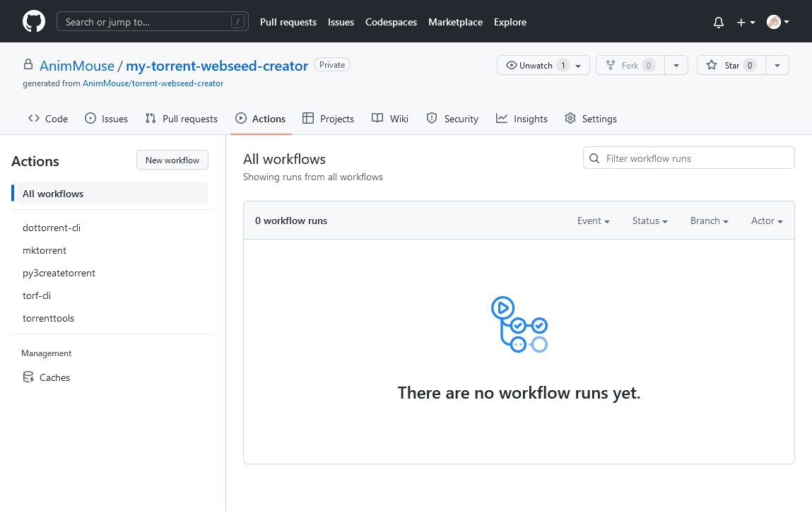
Task: Switch to the Security tab
Action: click(452, 119)
